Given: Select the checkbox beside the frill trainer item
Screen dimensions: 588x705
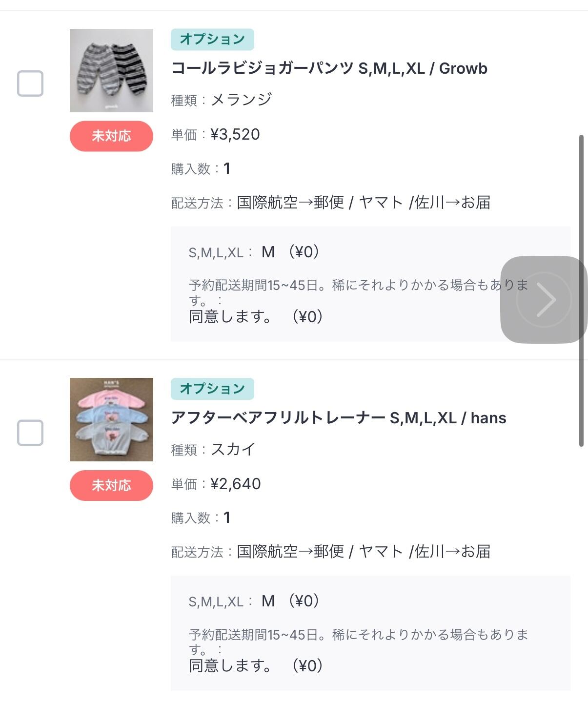Looking at the screenshot, I should coord(30,433).
